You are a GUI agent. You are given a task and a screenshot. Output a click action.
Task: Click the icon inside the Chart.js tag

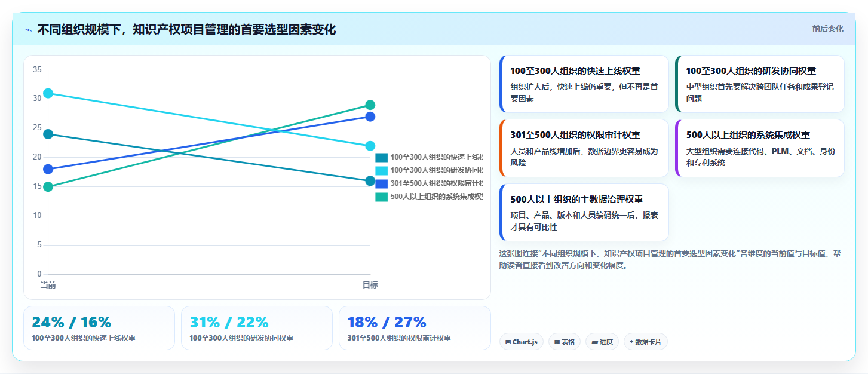tap(508, 342)
